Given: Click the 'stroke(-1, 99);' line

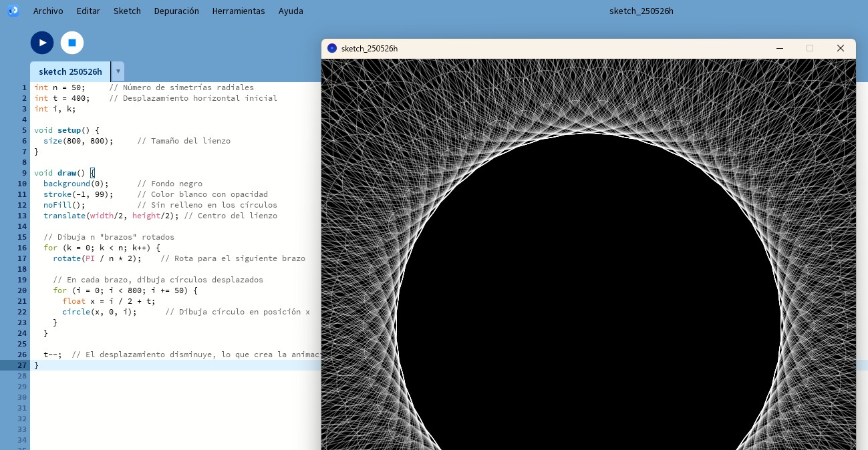Looking at the screenshot, I should pos(78,194).
